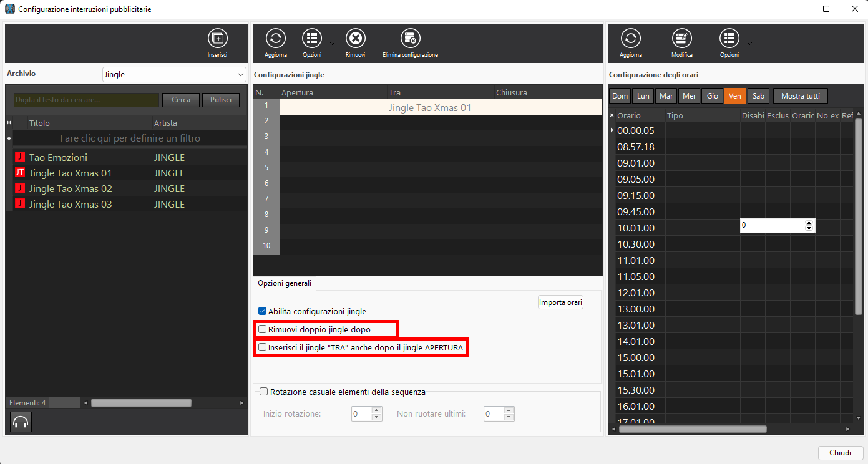Select the Lun day toggle
The image size is (868, 464).
pyautogui.click(x=643, y=96)
